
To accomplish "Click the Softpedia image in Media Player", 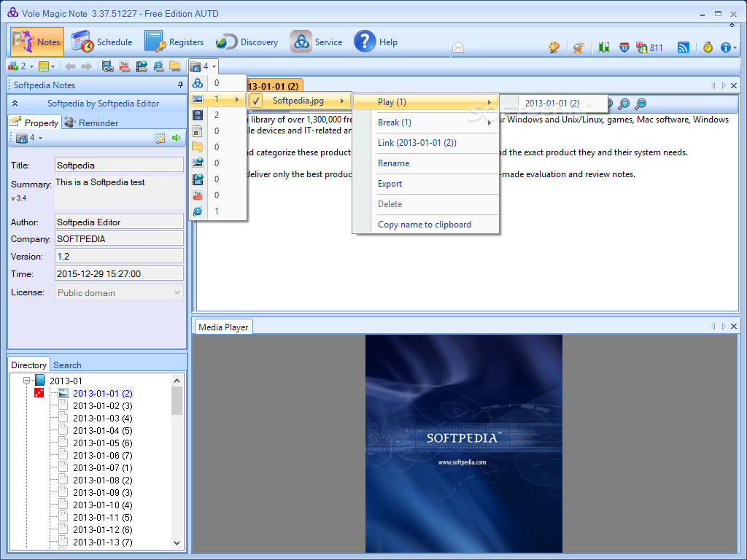I will point(463,443).
